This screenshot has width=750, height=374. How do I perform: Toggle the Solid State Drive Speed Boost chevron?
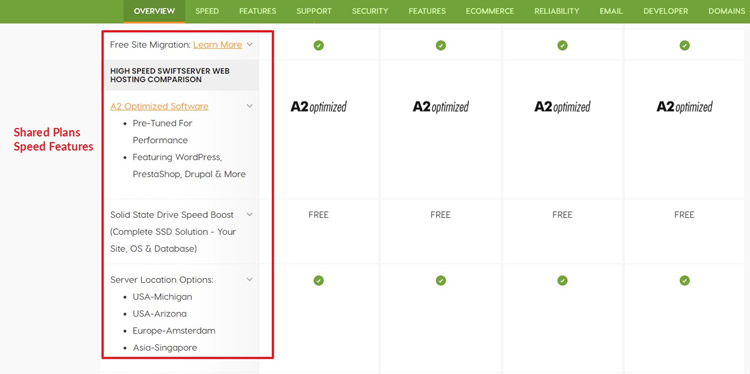(250, 215)
